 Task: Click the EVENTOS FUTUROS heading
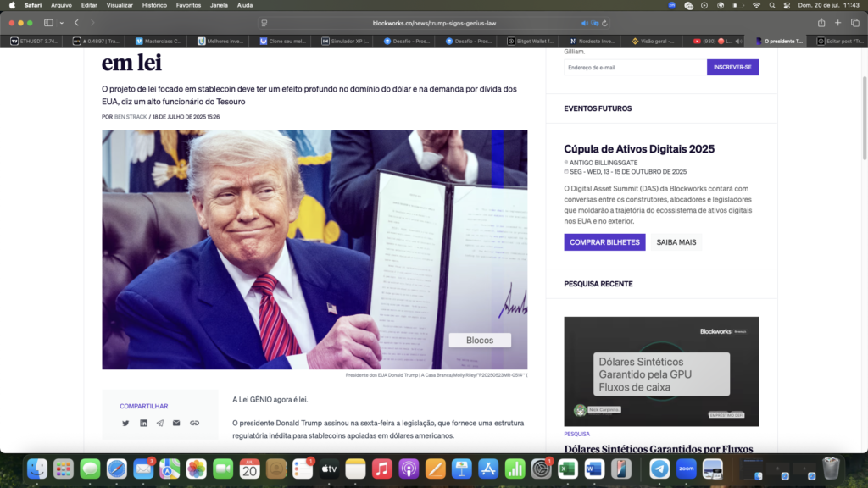click(x=598, y=108)
